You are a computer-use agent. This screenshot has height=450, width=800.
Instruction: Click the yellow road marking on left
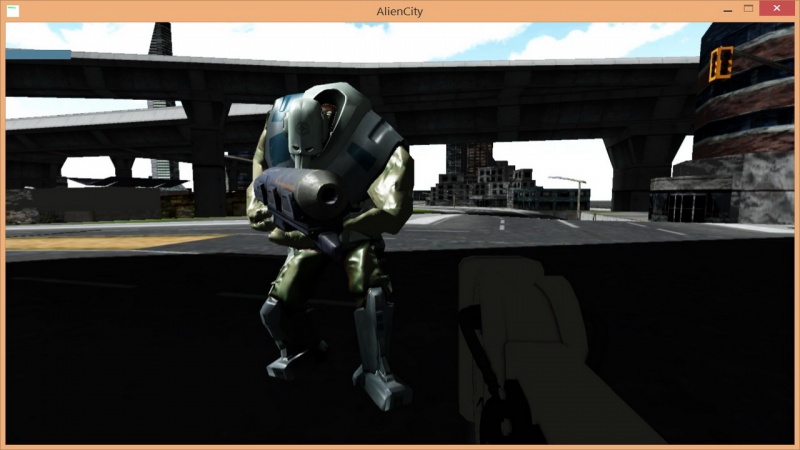pos(100,241)
